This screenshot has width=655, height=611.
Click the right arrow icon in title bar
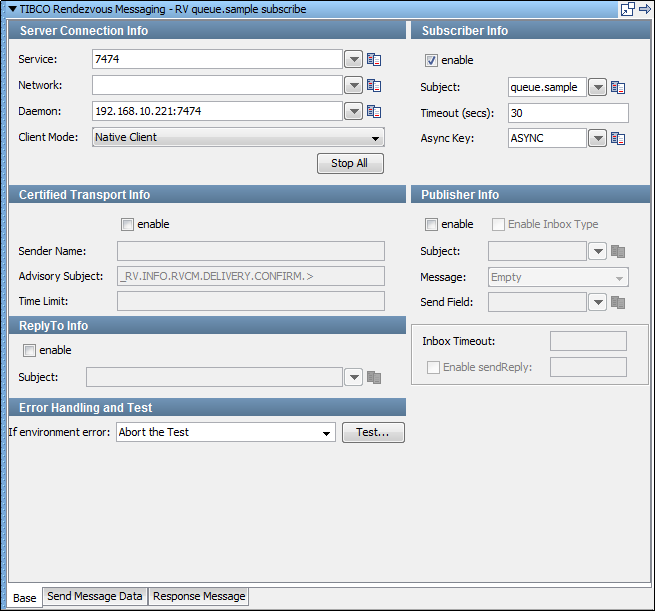[645, 9]
